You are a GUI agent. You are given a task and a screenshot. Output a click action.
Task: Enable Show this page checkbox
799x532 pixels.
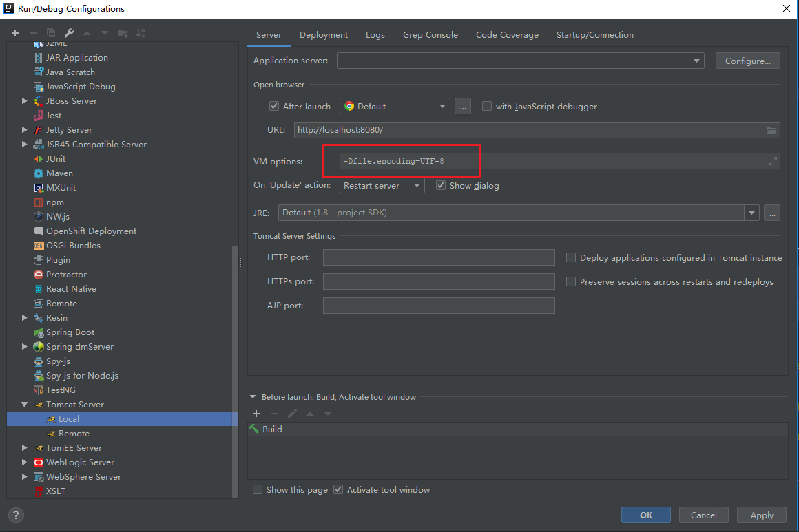(x=258, y=490)
